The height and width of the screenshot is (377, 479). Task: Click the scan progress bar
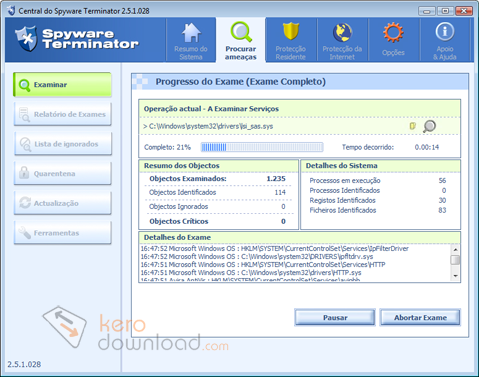point(262,147)
